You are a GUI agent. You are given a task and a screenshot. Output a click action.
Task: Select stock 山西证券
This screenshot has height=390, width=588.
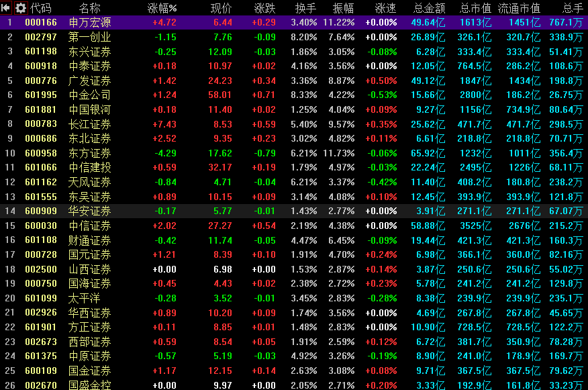tap(90, 269)
